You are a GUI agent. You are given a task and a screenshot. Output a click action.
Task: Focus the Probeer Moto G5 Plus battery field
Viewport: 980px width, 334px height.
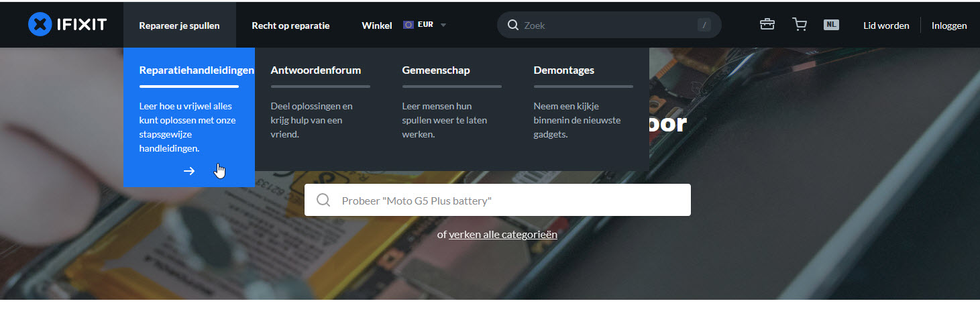click(498, 200)
